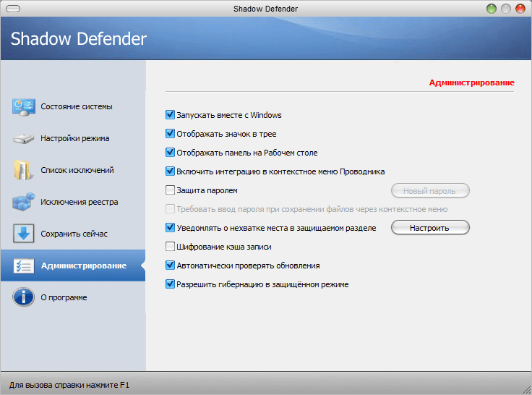Click the Настройки режима disk drive icon

click(x=23, y=139)
